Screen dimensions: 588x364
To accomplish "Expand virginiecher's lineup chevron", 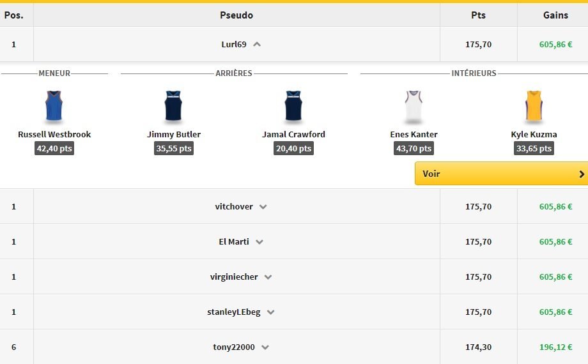I will click(268, 277).
